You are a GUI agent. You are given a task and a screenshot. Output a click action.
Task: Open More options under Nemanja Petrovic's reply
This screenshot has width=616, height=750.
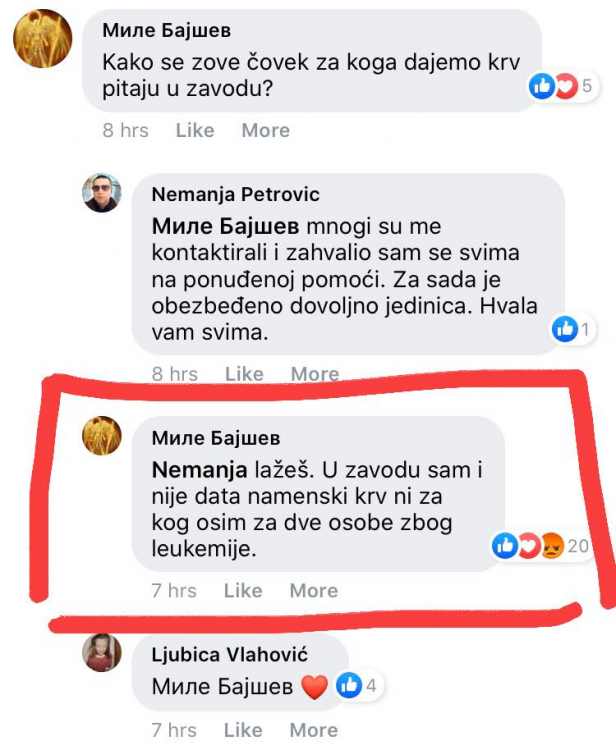[x=315, y=374]
